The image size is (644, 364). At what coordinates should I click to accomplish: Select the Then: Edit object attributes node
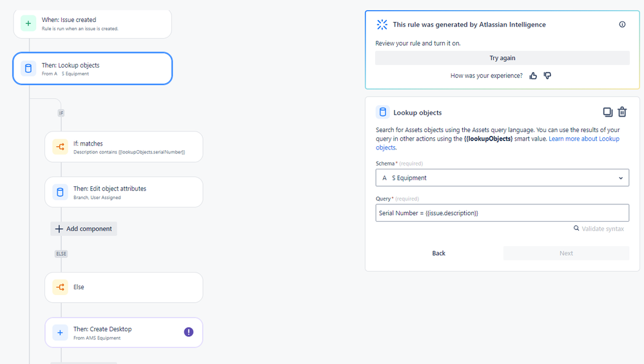click(x=124, y=192)
